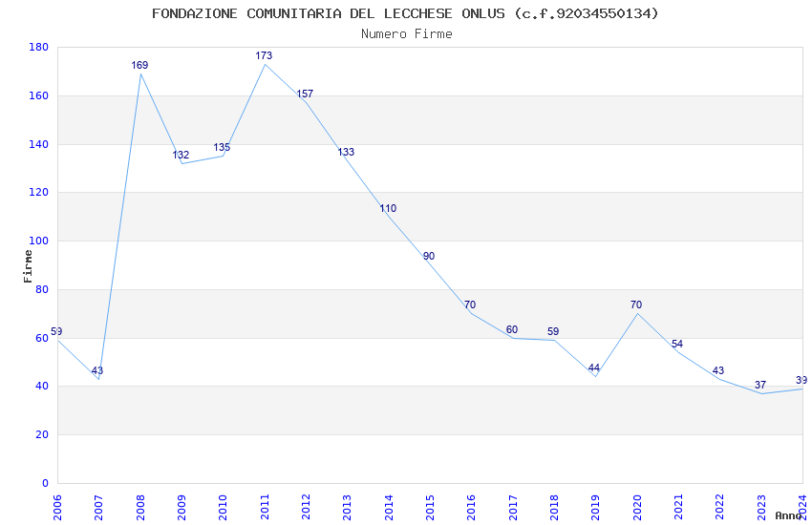The width and height of the screenshot is (812, 525).
Task: Click the x-axis year 2010
Action: [224, 508]
